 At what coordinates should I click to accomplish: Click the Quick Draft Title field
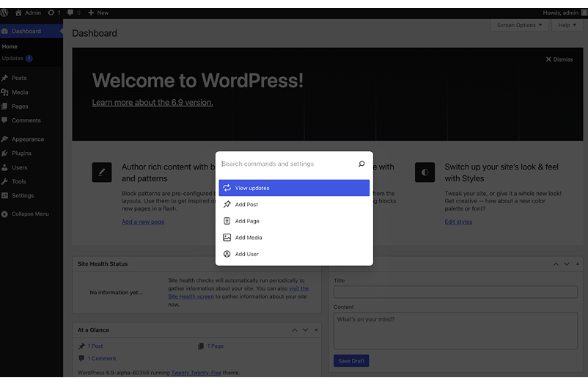(455, 292)
